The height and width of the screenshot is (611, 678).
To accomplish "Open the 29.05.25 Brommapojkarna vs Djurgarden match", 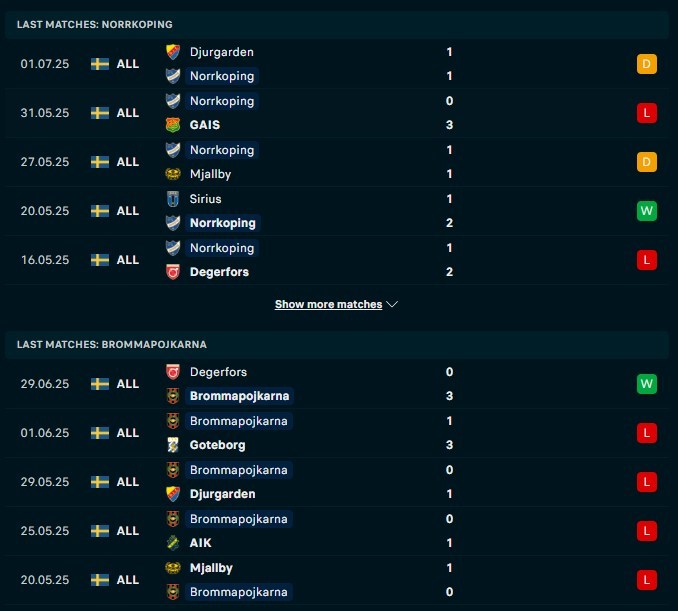I will pos(337,482).
